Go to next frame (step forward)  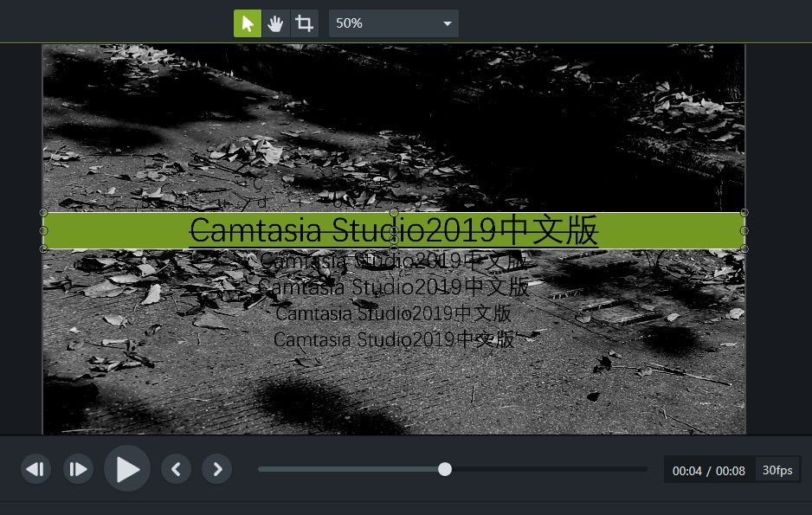point(78,469)
